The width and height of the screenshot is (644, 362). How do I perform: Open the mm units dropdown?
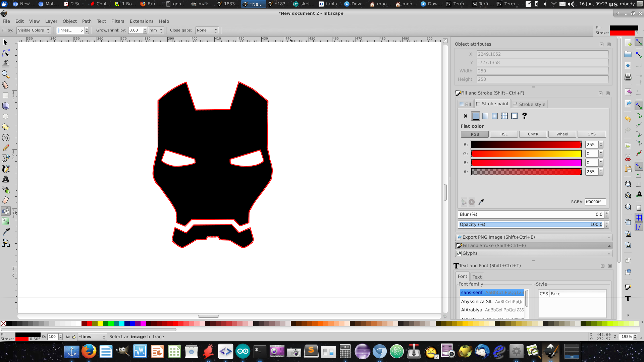tap(156, 31)
